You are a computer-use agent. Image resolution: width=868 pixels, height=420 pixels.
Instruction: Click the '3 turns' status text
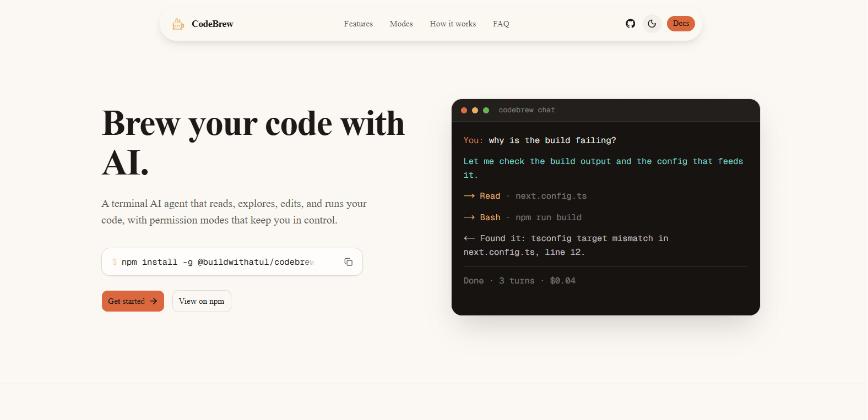pyautogui.click(x=517, y=281)
